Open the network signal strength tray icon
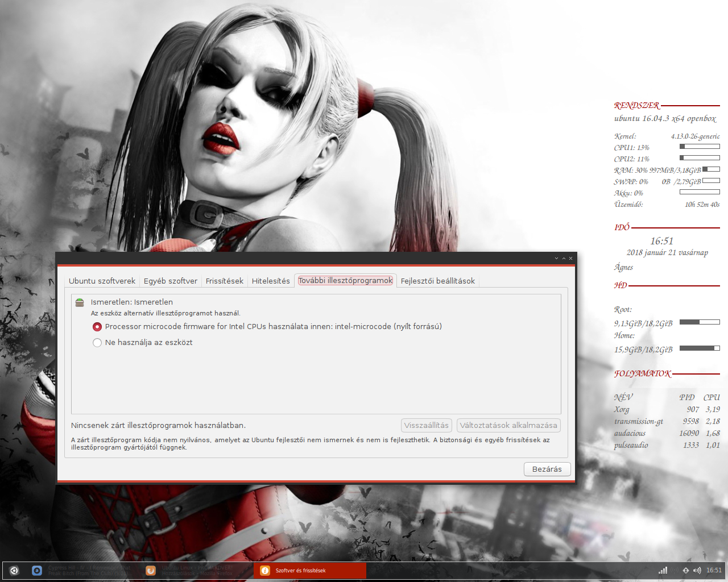 coord(663,571)
